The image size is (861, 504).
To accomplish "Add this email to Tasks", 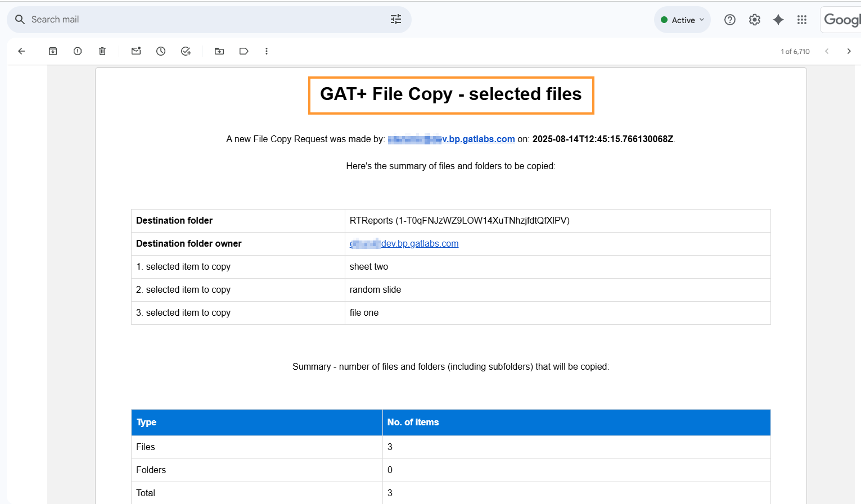I will coord(186,51).
